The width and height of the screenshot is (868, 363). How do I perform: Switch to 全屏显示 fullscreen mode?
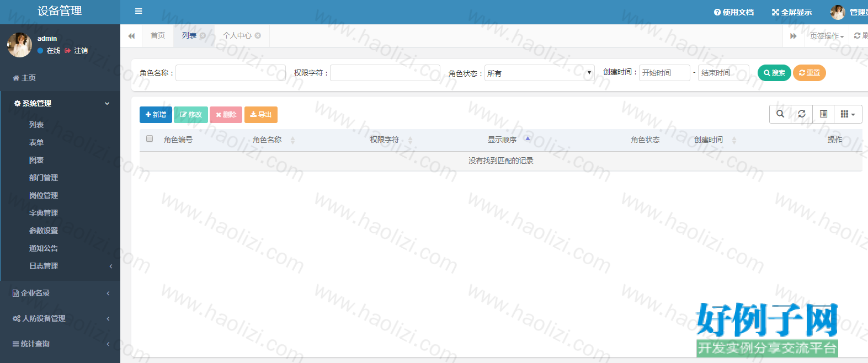point(792,12)
